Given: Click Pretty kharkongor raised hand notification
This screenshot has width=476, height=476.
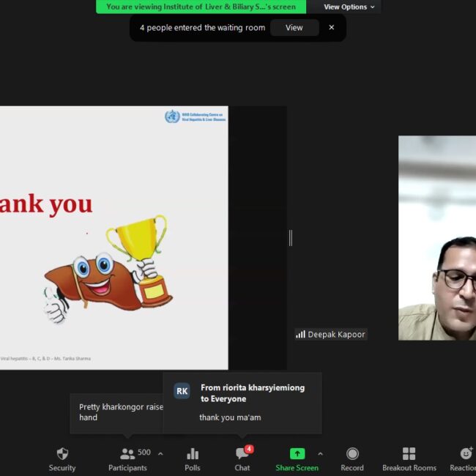Looking at the screenshot, I should coord(117,412).
